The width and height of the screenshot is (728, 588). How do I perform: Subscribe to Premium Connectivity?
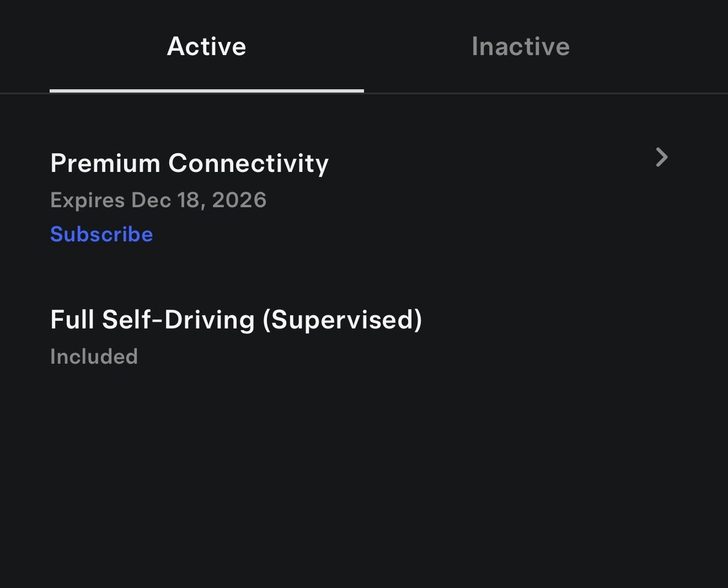click(101, 234)
